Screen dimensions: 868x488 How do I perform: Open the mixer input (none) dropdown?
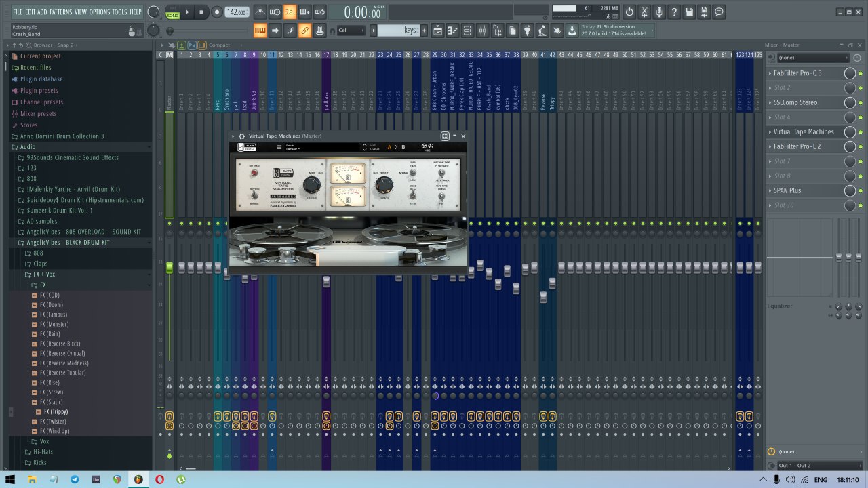click(813, 58)
